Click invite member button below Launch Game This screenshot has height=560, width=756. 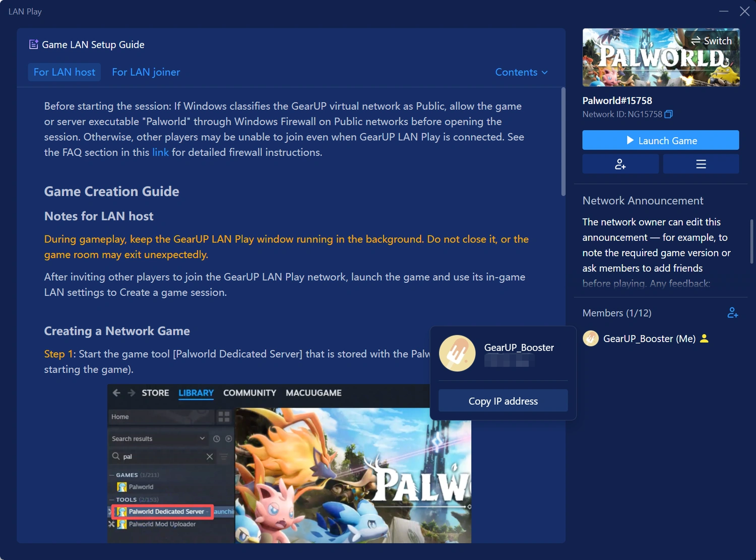(x=620, y=164)
